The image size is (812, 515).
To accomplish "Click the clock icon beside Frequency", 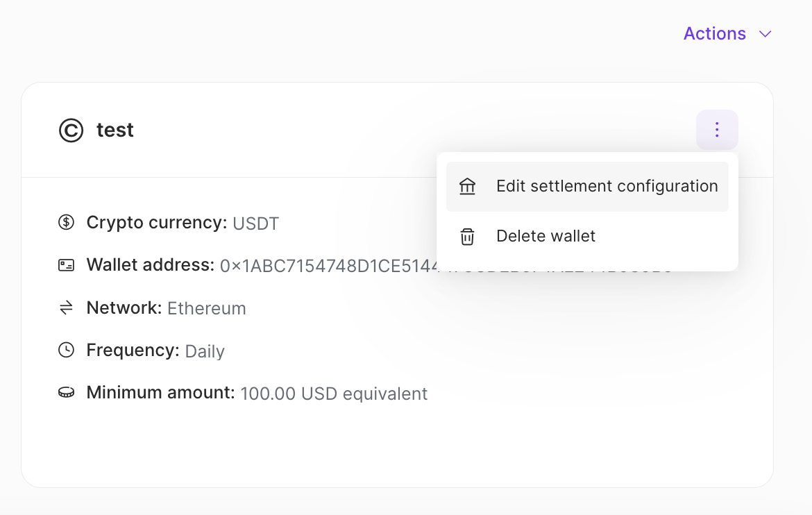I will (66, 350).
